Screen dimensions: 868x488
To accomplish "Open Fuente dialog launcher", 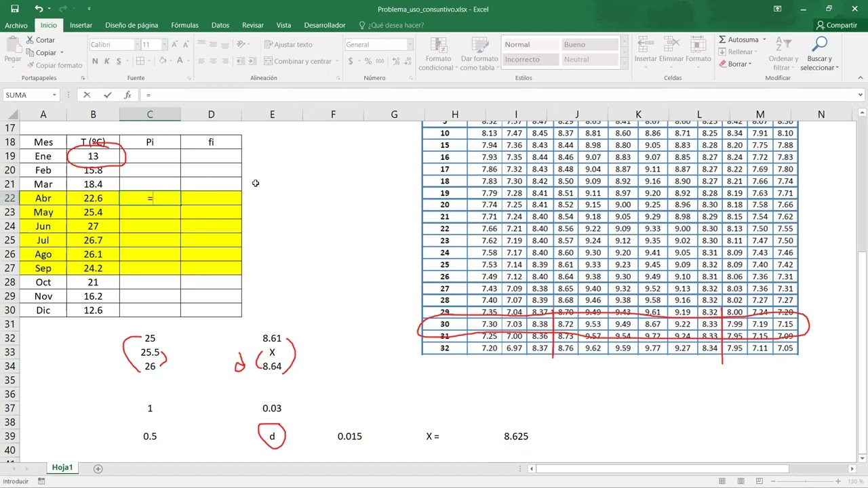I will point(188,78).
